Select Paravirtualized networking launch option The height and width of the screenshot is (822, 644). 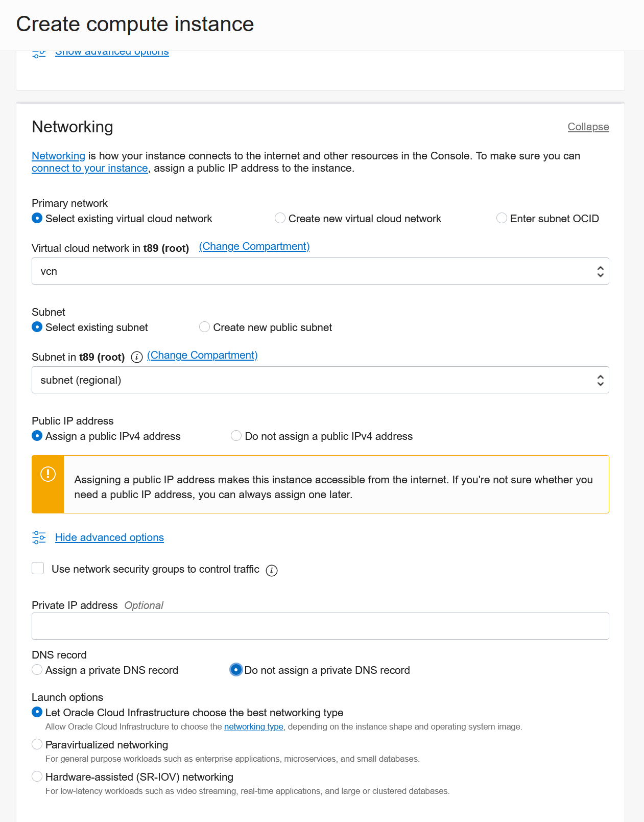[x=37, y=744]
